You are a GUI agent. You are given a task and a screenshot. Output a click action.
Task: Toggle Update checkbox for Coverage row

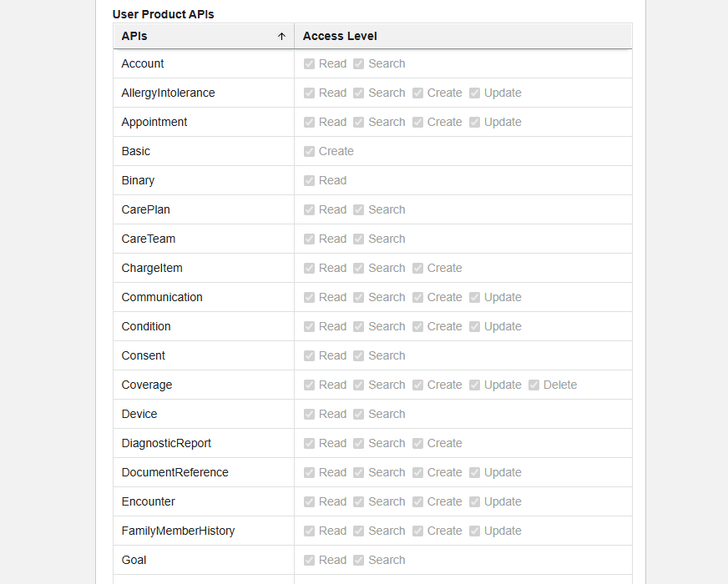(475, 385)
